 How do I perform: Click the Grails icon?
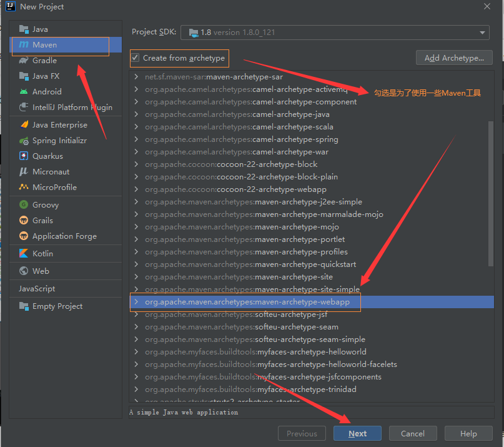tap(24, 221)
